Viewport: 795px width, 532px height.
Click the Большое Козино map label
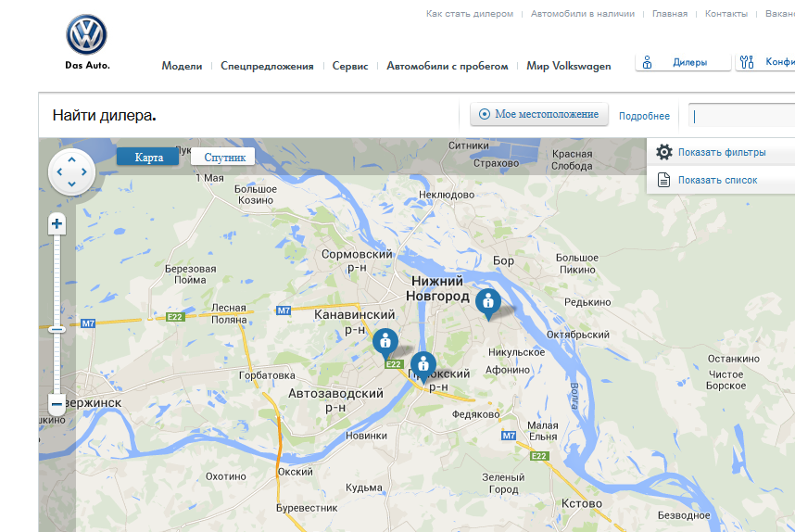pos(256,195)
